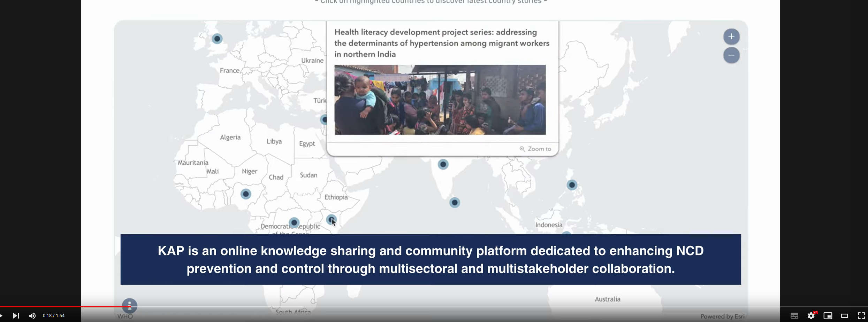This screenshot has width=868, height=322.
Task: Open the migrant workers photo in popup
Action: pos(440,100)
